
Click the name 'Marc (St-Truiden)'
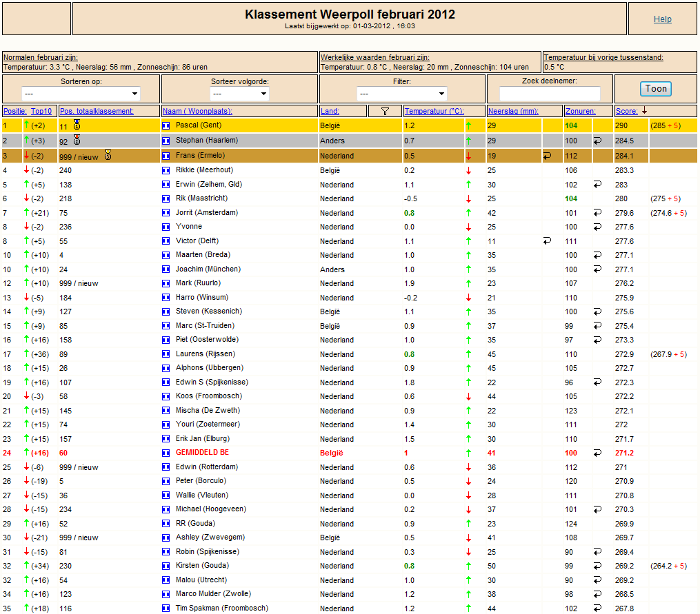(205, 325)
